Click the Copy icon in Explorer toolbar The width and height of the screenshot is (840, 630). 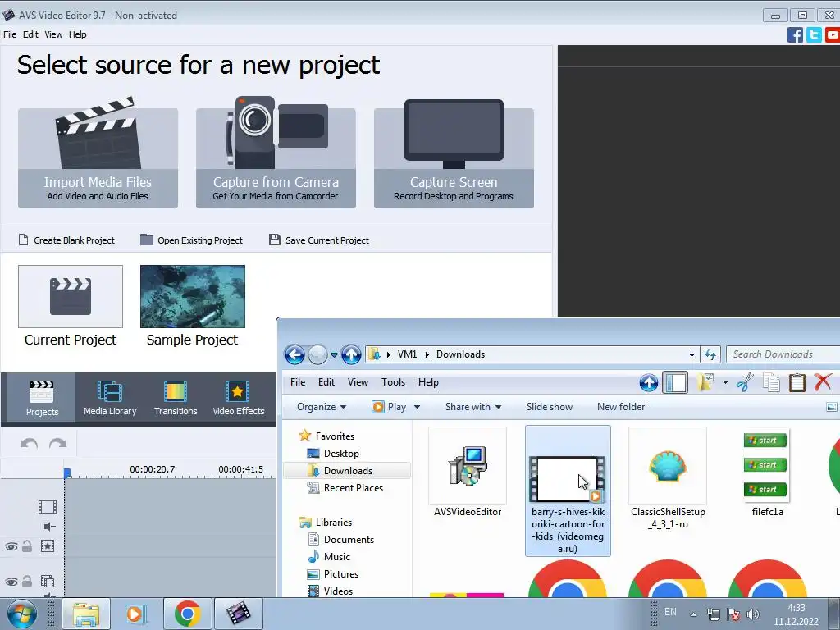[771, 382]
